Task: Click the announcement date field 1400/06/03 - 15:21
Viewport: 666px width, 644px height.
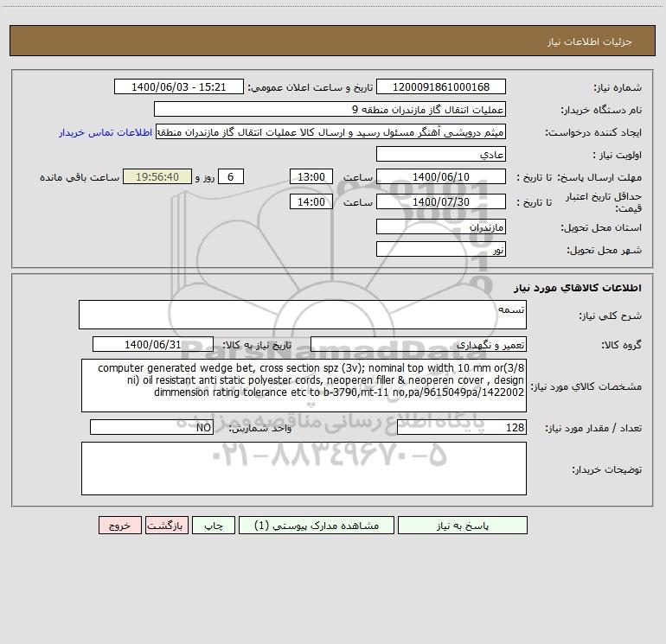Action: point(179,86)
